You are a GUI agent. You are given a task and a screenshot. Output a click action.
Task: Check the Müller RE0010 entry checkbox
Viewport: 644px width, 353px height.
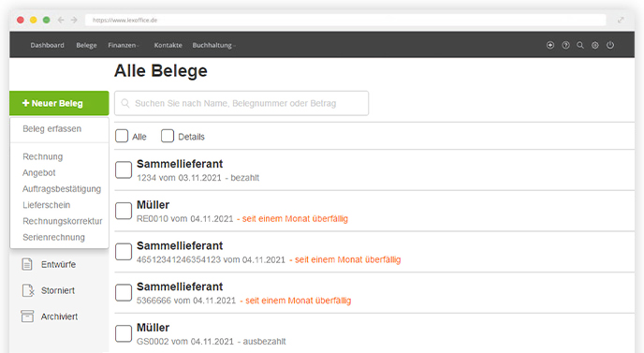point(124,211)
